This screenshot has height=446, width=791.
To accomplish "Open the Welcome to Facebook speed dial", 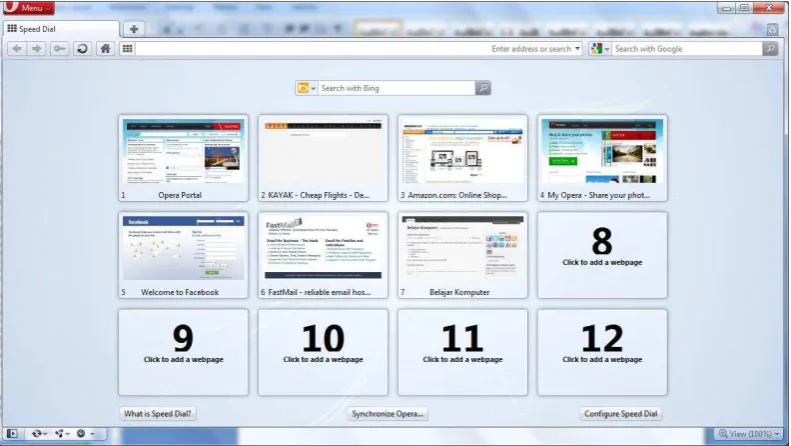I will [184, 255].
